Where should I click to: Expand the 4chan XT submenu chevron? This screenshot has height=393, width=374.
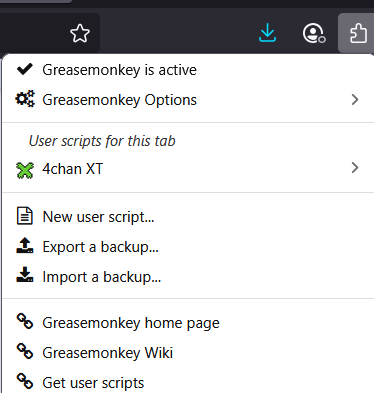coord(355,168)
